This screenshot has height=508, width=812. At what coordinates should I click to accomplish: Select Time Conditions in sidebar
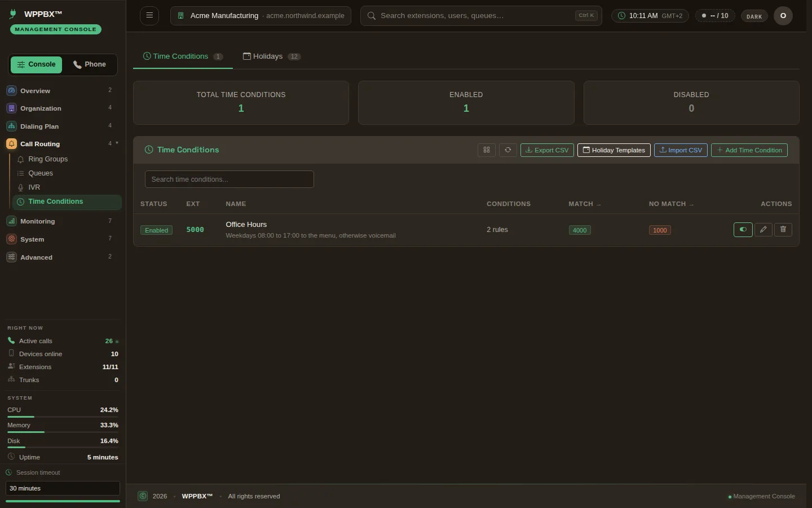tap(67, 202)
